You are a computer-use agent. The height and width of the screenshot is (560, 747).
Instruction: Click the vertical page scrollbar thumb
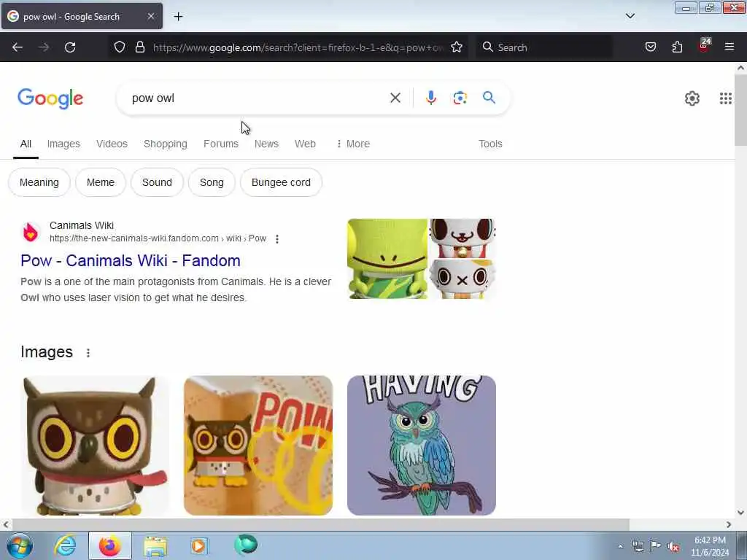point(740,111)
